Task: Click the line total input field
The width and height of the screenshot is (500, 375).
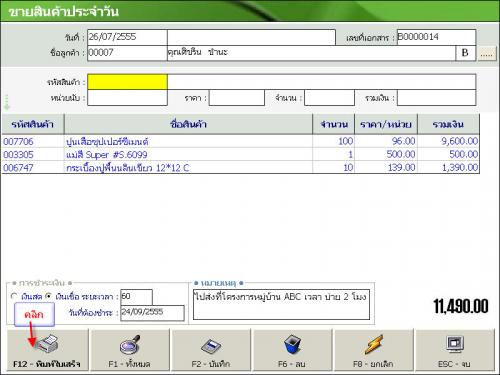Action: 436,98
